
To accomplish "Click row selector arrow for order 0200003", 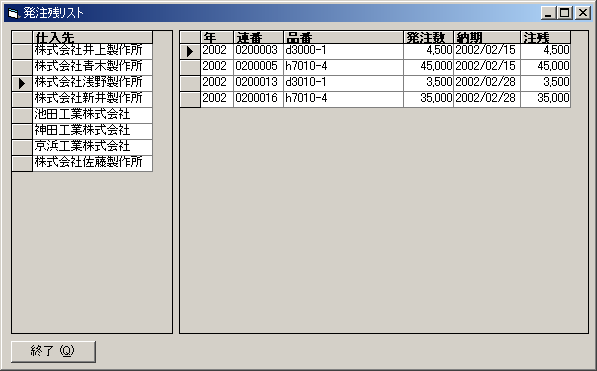I will (190, 51).
